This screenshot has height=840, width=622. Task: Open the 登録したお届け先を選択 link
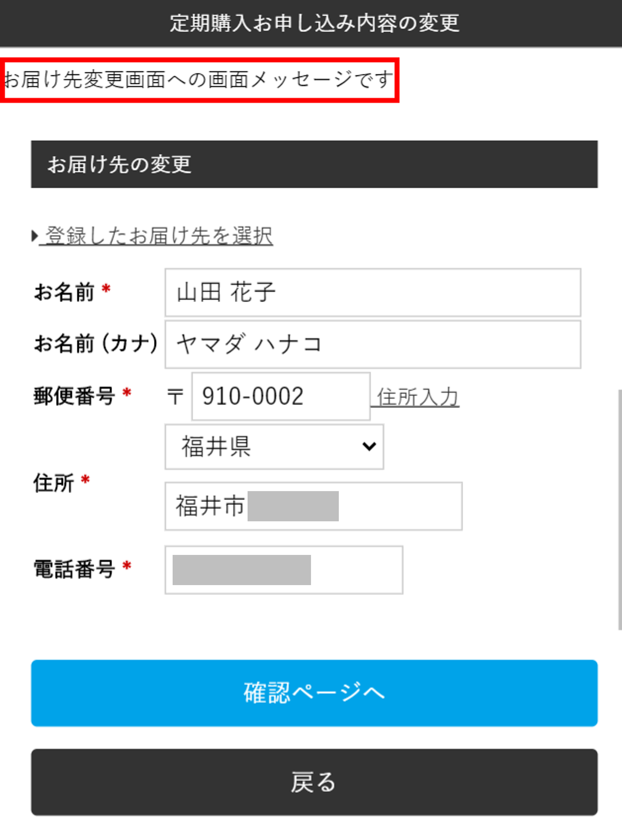(x=158, y=236)
